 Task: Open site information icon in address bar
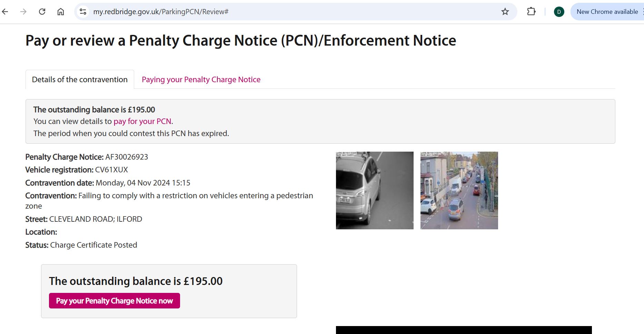(x=83, y=12)
